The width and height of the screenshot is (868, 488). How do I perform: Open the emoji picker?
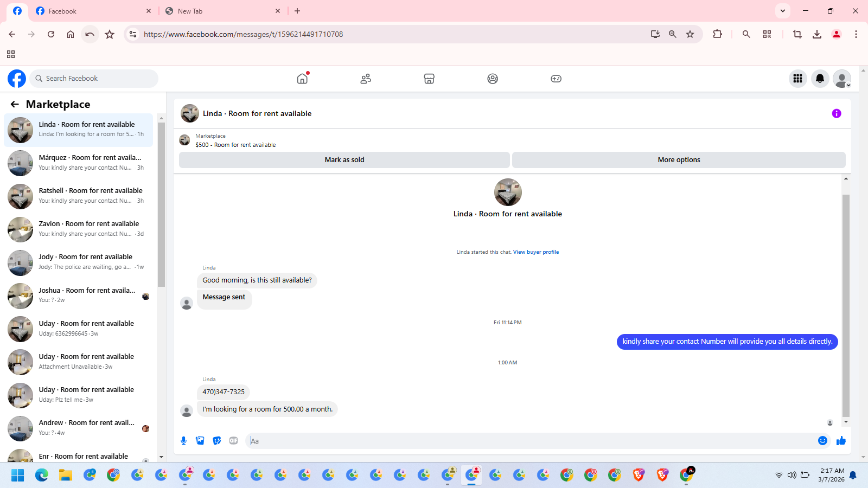coord(822,441)
